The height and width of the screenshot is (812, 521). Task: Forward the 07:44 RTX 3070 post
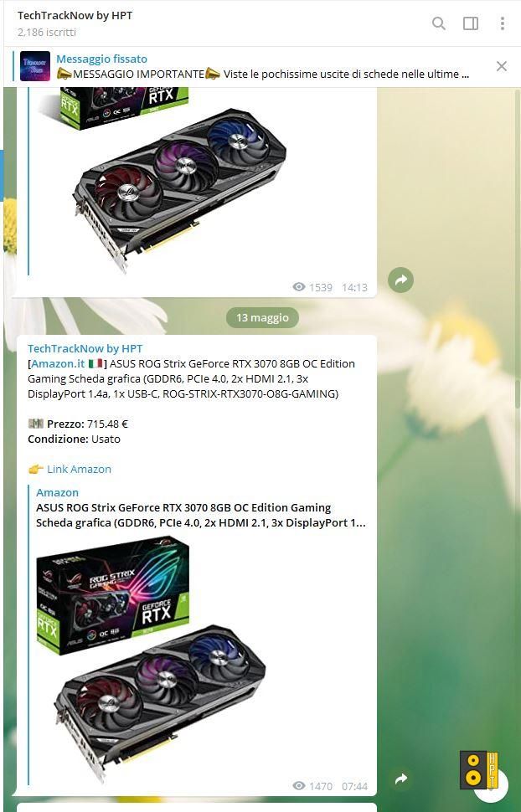click(400, 779)
